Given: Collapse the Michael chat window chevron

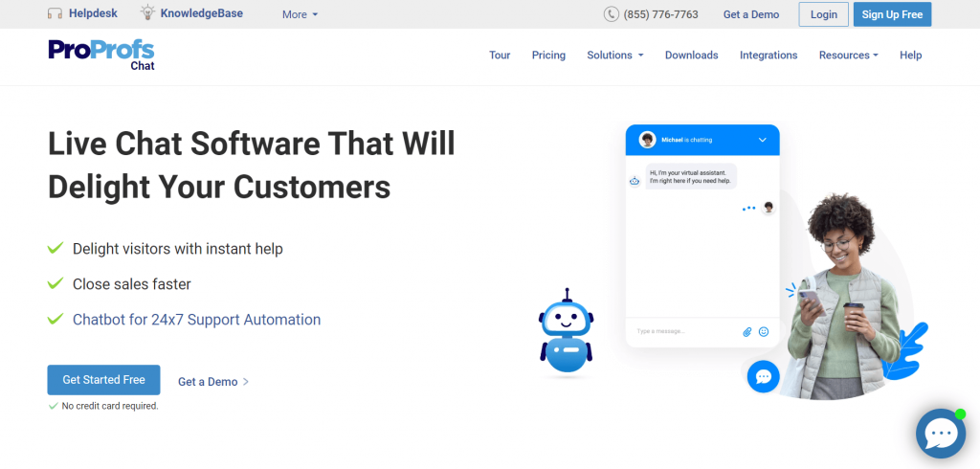Looking at the screenshot, I should [763, 140].
